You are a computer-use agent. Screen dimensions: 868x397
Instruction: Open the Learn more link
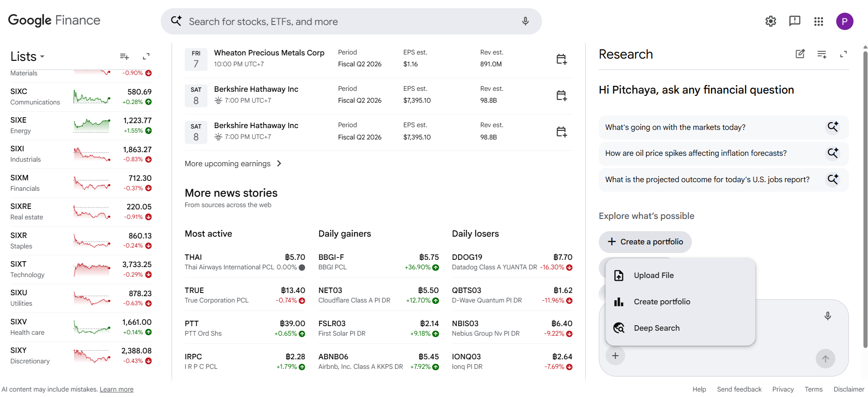[117, 389]
